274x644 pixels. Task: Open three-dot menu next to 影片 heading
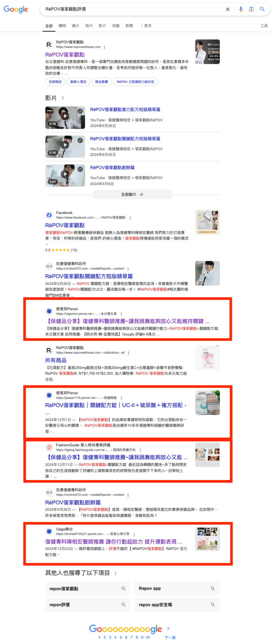pyautogui.click(x=63, y=98)
